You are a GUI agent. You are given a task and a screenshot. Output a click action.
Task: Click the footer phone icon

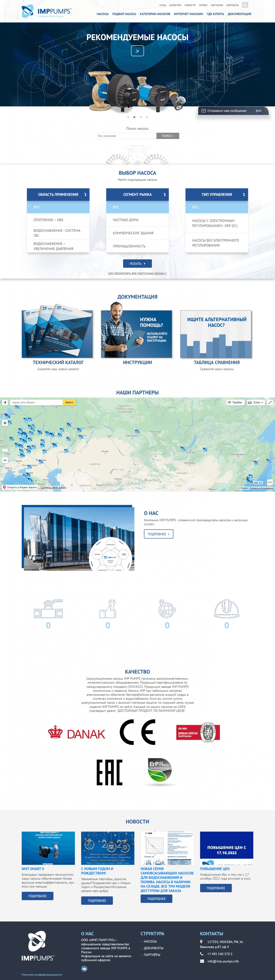(x=202, y=954)
